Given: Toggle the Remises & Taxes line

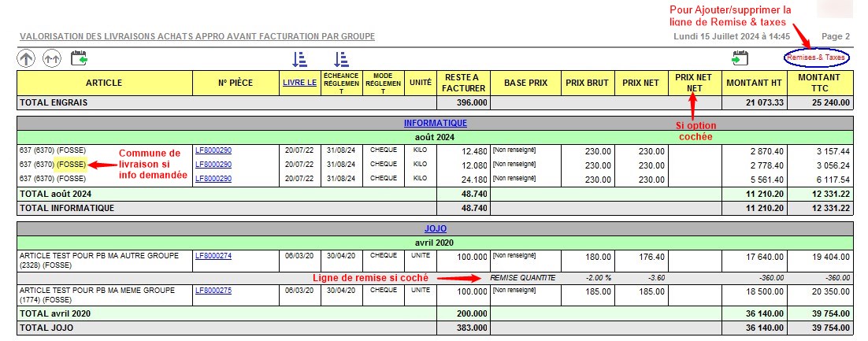Looking at the screenshot, I should click(815, 58).
